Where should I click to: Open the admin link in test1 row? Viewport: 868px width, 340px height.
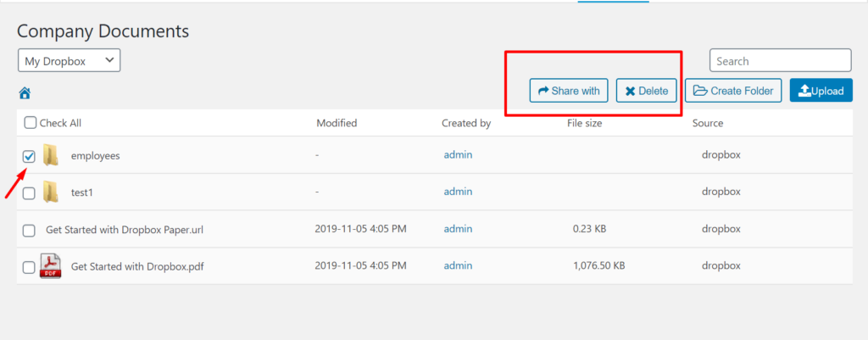458,192
